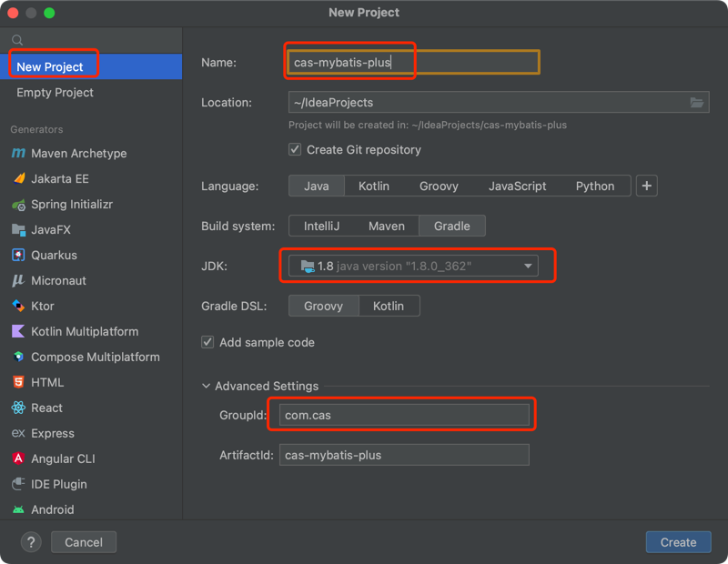Screen dimensions: 728x564
Task: Click the React generator icon
Action: coord(18,408)
